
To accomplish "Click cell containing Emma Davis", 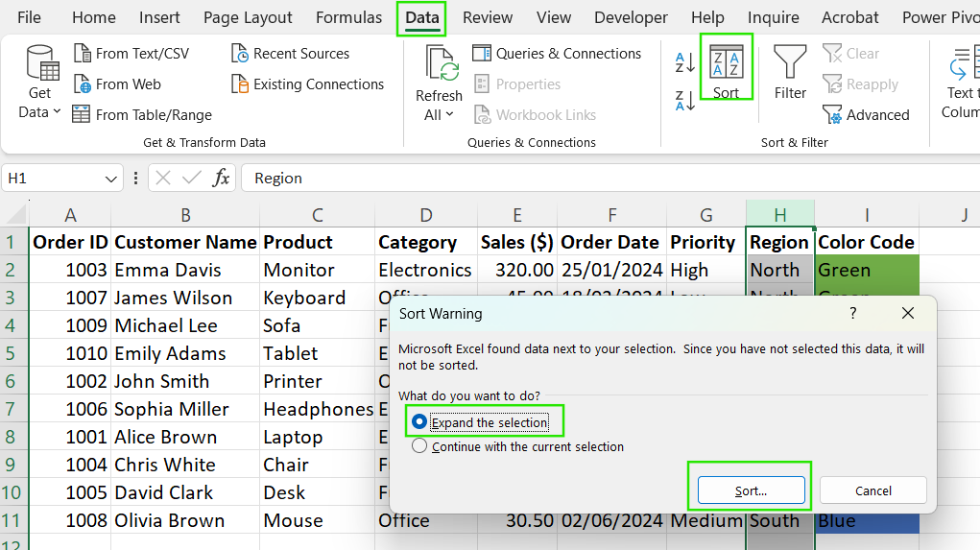I will coord(185,270).
